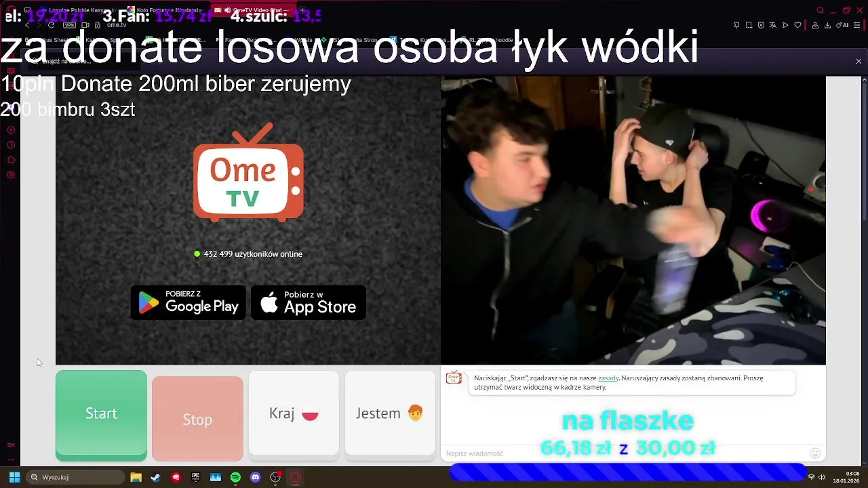Open the taskbar clock and date
This screenshot has height=488, width=868.
(x=846, y=477)
